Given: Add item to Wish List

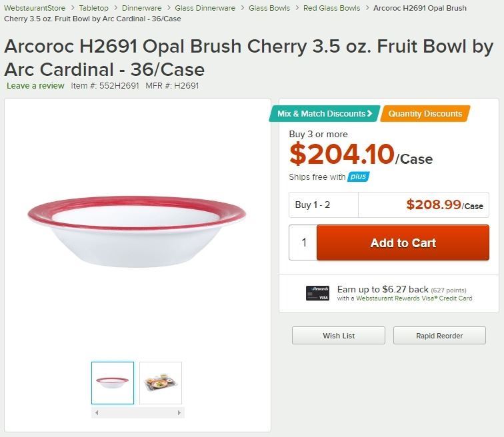Looking at the screenshot, I should [338, 336].
